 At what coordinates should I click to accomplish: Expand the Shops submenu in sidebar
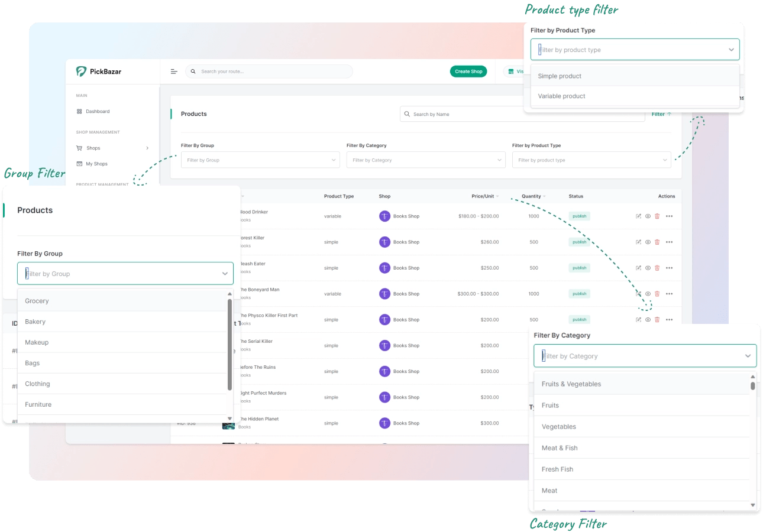pyautogui.click(x=147, y=148)
